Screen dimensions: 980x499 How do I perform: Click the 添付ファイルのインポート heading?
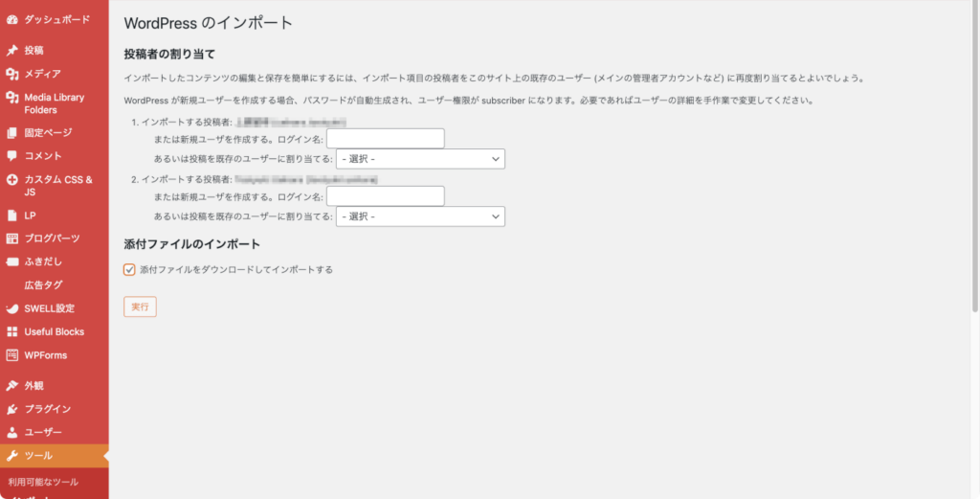191,244
